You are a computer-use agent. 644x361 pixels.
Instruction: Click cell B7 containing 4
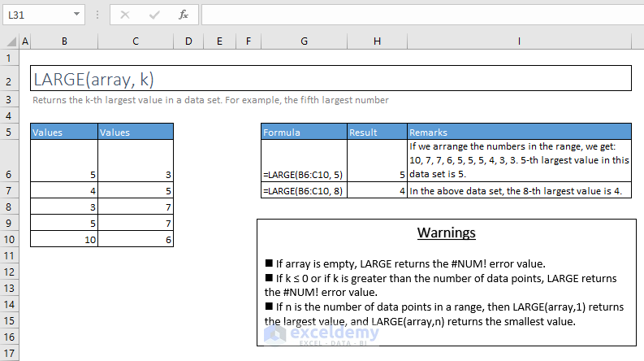click(x=64, y=190)
